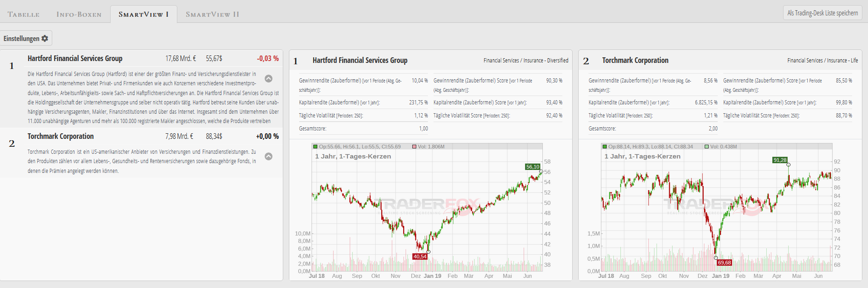Click the Kapitalrendite value 6.825,15 %

click(706, 103)
